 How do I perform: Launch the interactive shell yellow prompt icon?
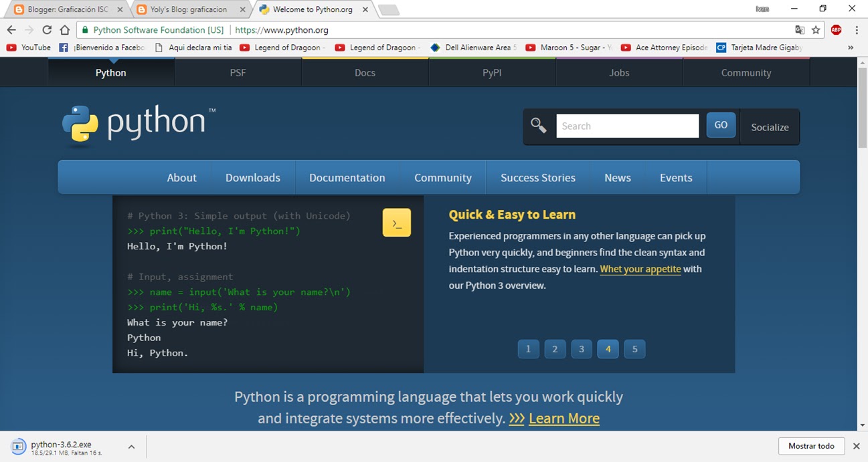397,223
